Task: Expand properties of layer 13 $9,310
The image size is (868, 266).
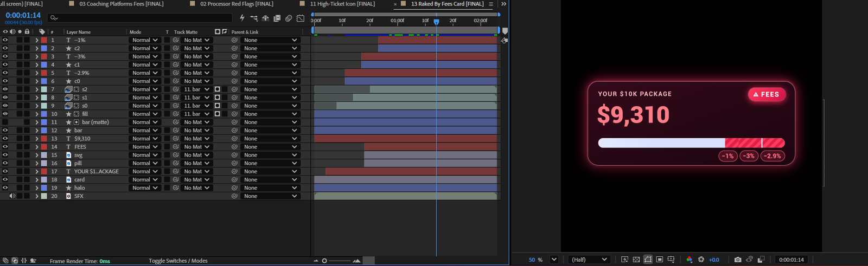Action: [x=37, y=139]
